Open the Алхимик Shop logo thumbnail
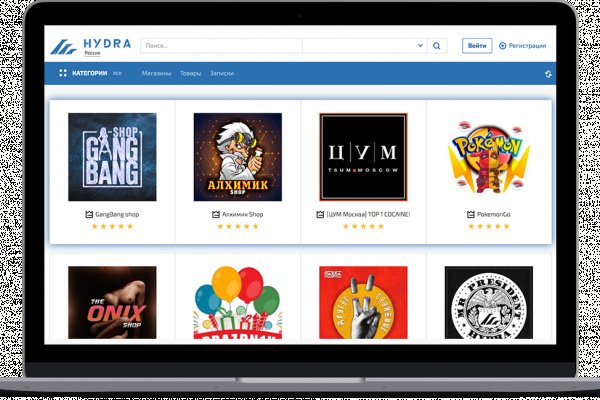600x400 pixels. (237, 157)
